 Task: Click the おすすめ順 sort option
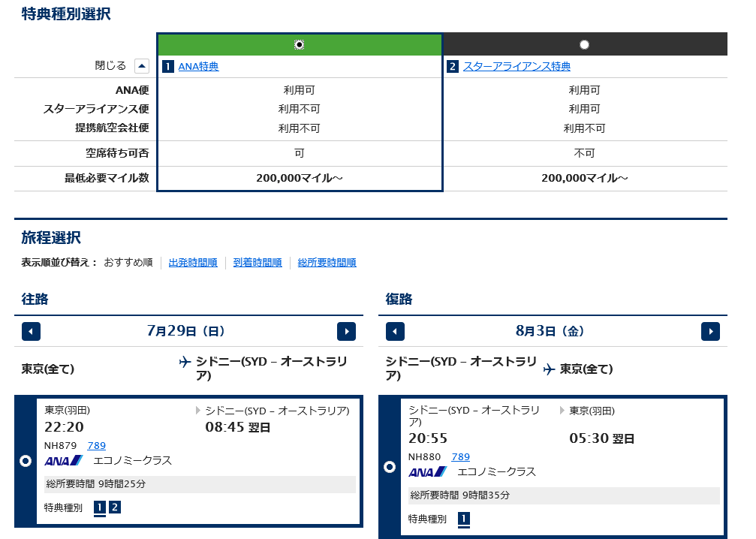point(128,262)
